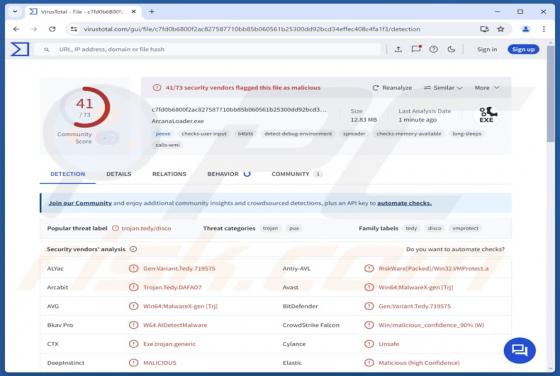This screenshot has height=376, width=560.
Task: Open the notifications icon in header
Action: pos(416,49)
